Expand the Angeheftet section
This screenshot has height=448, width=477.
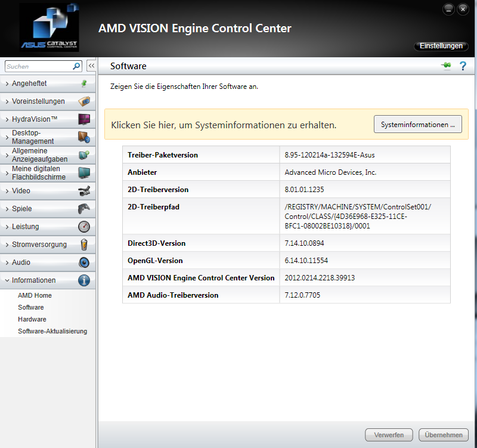(48, 84)
